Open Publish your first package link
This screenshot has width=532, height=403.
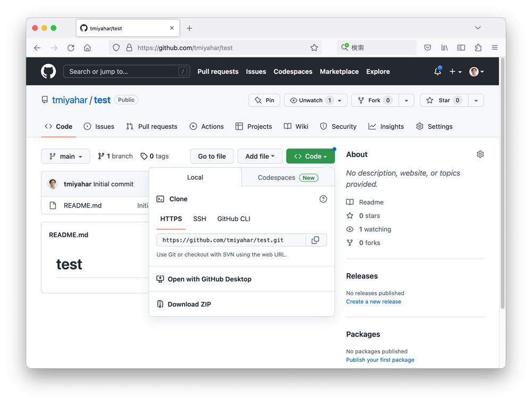pyautogui.click(x=380, y=360)
